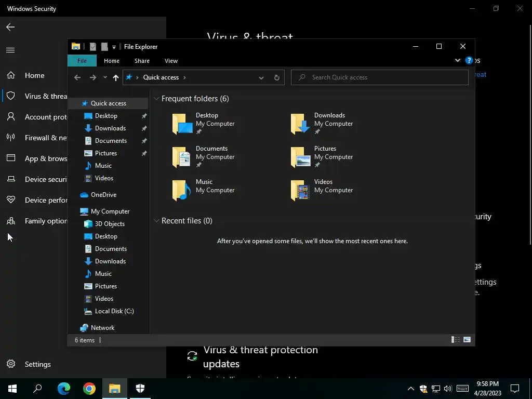The height and width of the screenshot is (399, 532).
Task: Select Music folder icon in Frequent folders
Action: (181, 190)
